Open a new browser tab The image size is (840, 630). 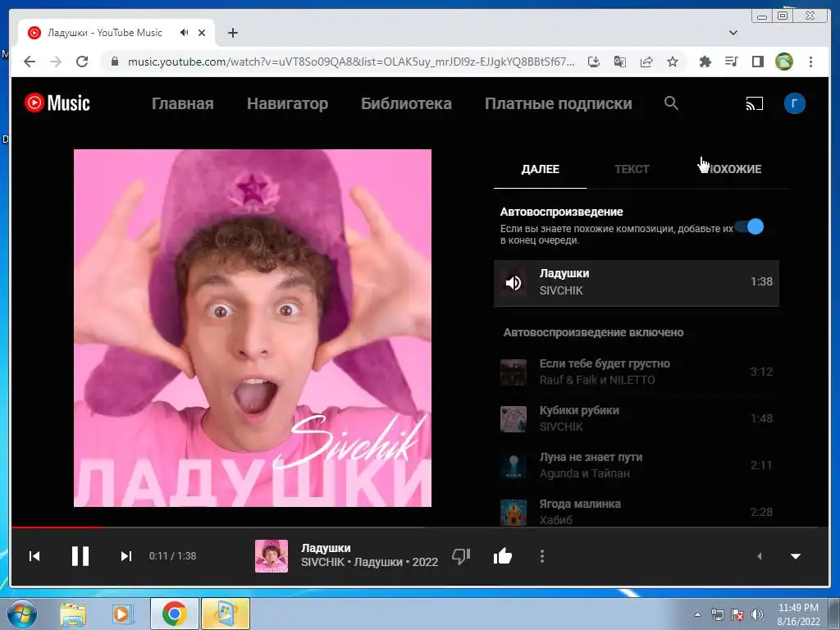click(232, 33)
